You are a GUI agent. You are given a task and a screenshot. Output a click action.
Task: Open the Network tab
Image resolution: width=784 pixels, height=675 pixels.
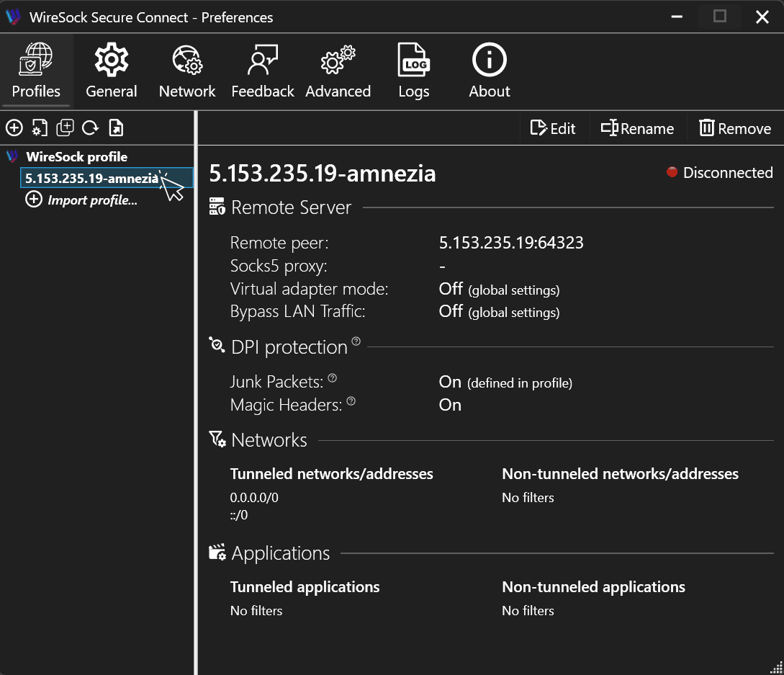pyautogui.click(x=187, y=70)
